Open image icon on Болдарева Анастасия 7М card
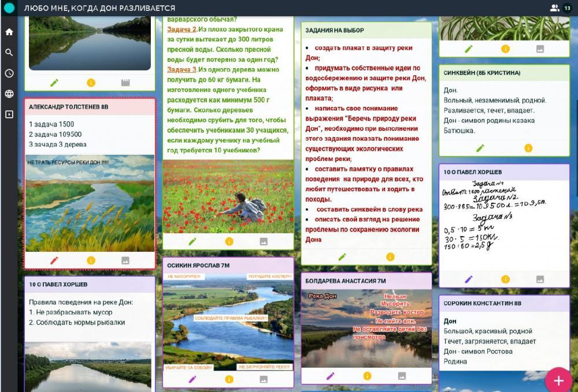Image resolution: width=578 pixels, height=392 pixels. [402, 376]
